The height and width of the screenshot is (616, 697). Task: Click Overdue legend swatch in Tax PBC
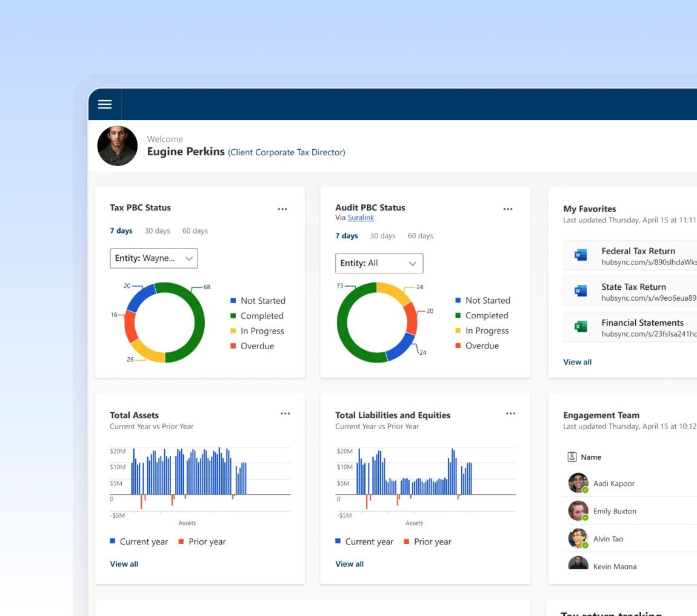[x=233, y=346]
